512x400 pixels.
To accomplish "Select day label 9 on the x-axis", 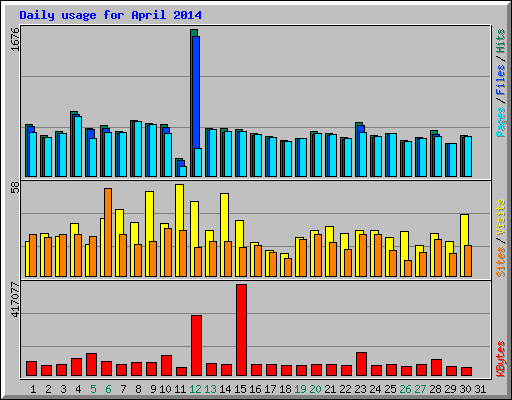I will [x=153, y=389].
